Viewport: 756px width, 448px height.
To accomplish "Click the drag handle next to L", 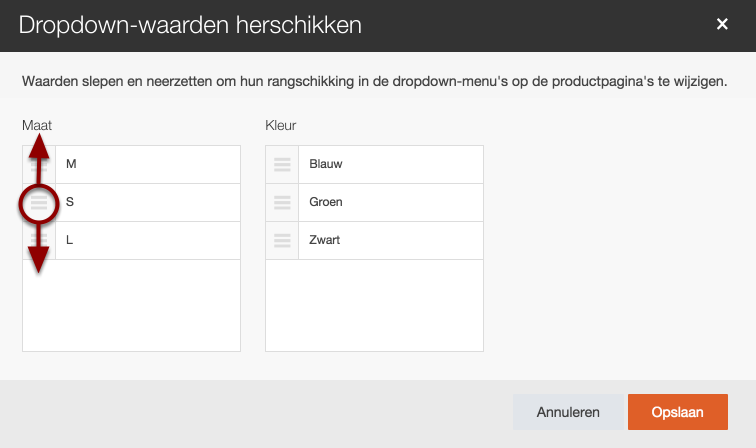I will tap(39, 241).
